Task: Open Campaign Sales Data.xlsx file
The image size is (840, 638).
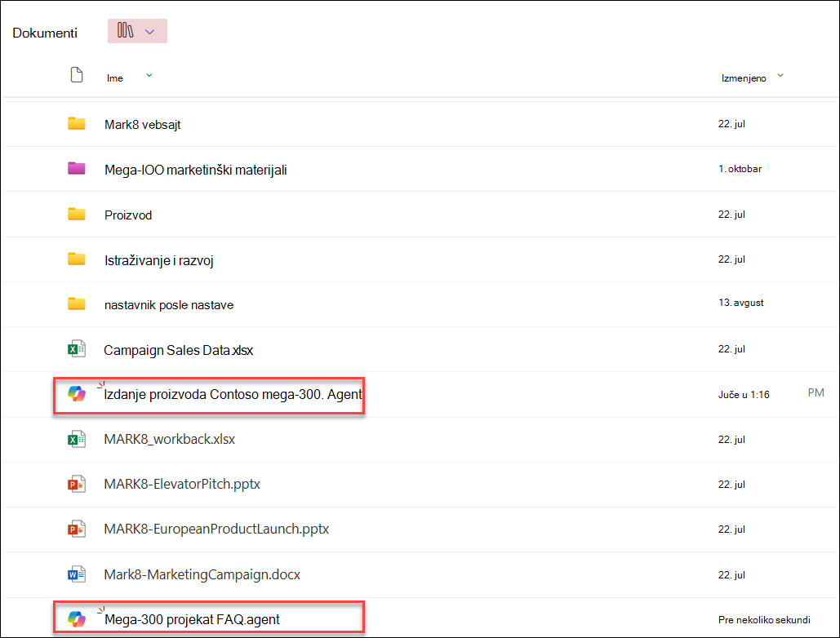Action: [x=179, y=350]
